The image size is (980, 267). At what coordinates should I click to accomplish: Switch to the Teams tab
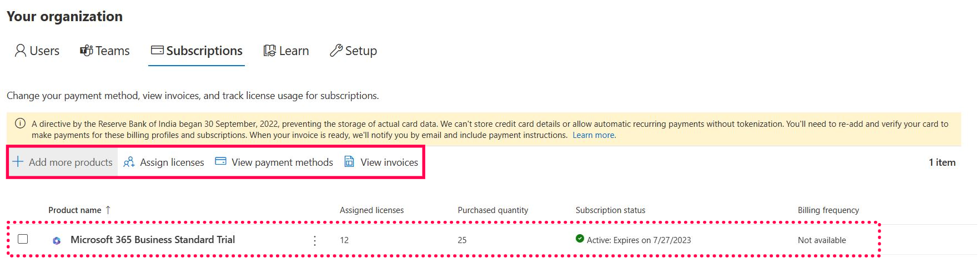click(105, 51)
